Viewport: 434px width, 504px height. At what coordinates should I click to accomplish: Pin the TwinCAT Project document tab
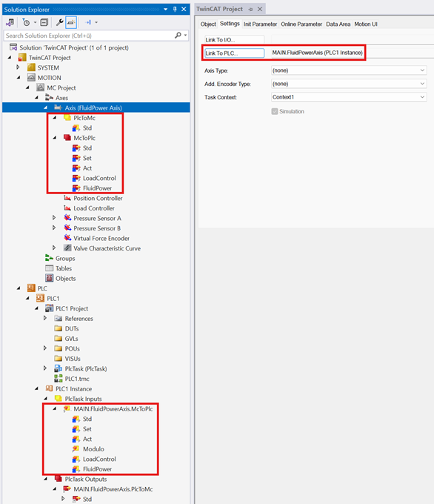250,10
